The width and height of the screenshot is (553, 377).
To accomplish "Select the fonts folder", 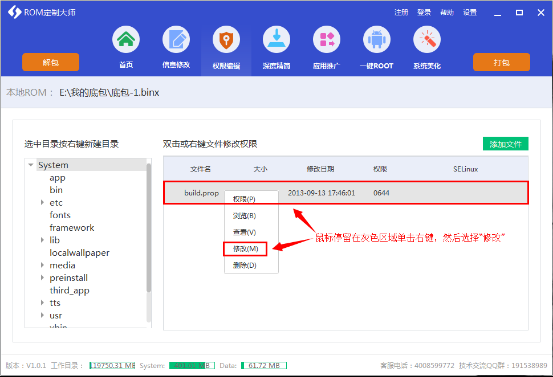I will point(60,215).
